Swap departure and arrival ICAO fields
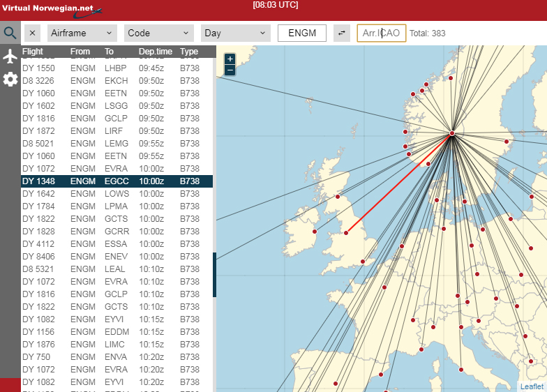Viewport: 547px width, 392px height. point(342,33)
